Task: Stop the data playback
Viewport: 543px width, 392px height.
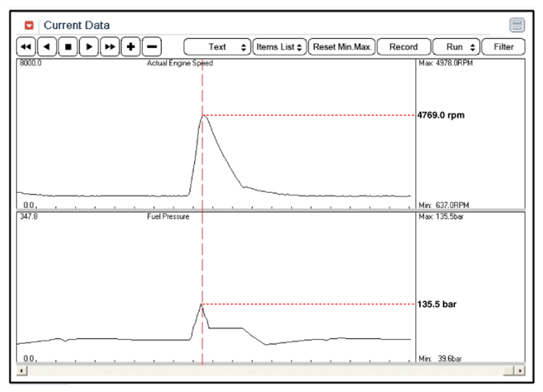Action: 68,47
